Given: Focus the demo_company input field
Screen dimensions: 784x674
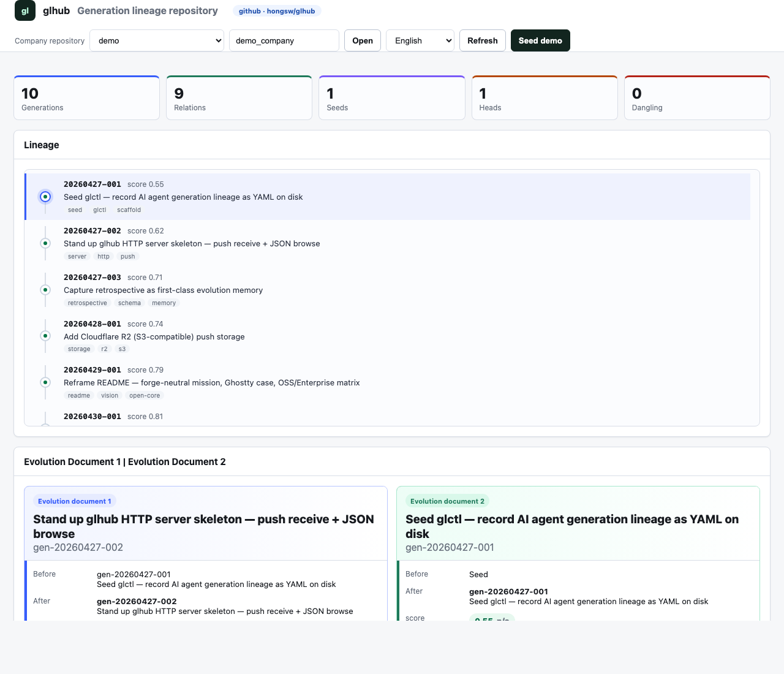Looking at the screenshot, I should (284, 40).
